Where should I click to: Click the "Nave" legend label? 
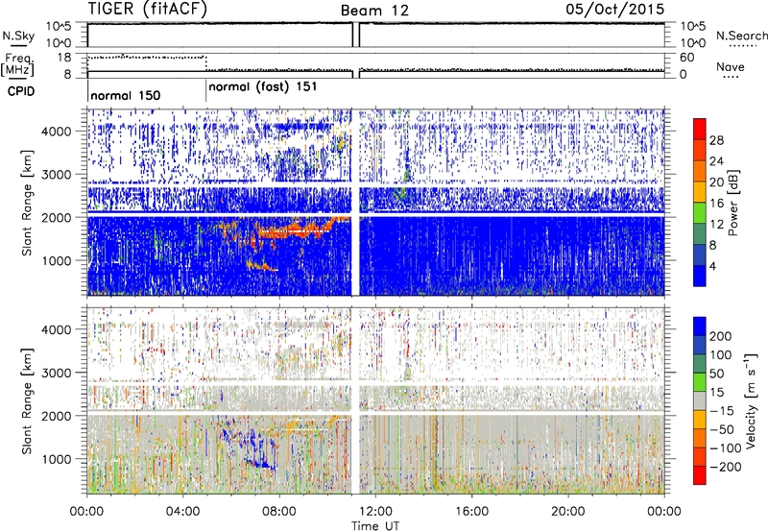(731, 67)
